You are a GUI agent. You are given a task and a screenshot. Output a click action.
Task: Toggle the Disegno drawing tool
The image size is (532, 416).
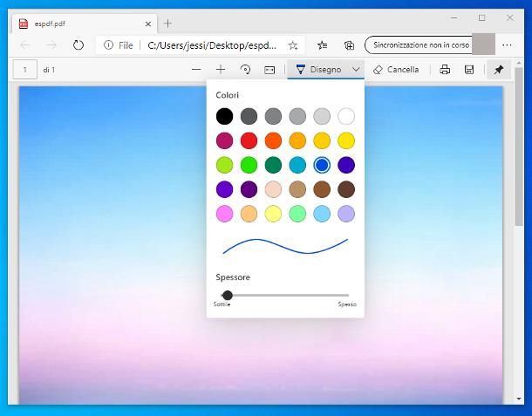pos(318,70)
